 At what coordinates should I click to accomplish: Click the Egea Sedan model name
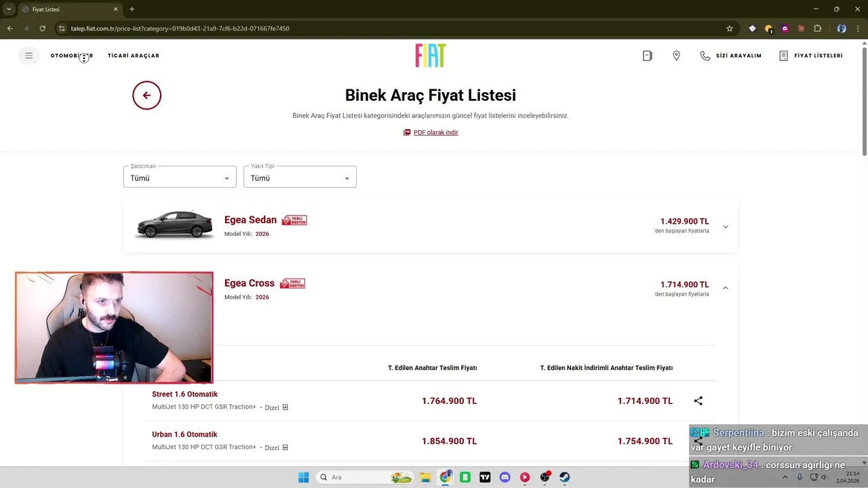[x=250, y=220]
